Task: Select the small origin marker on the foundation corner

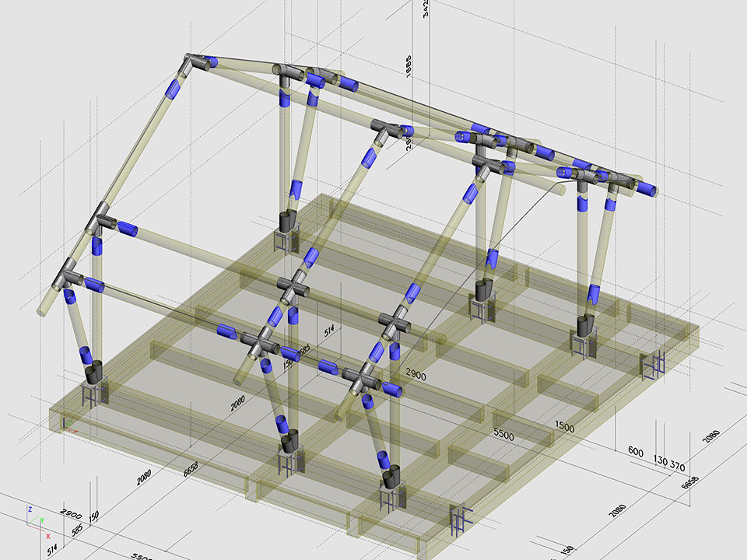Action: [69, 425]
